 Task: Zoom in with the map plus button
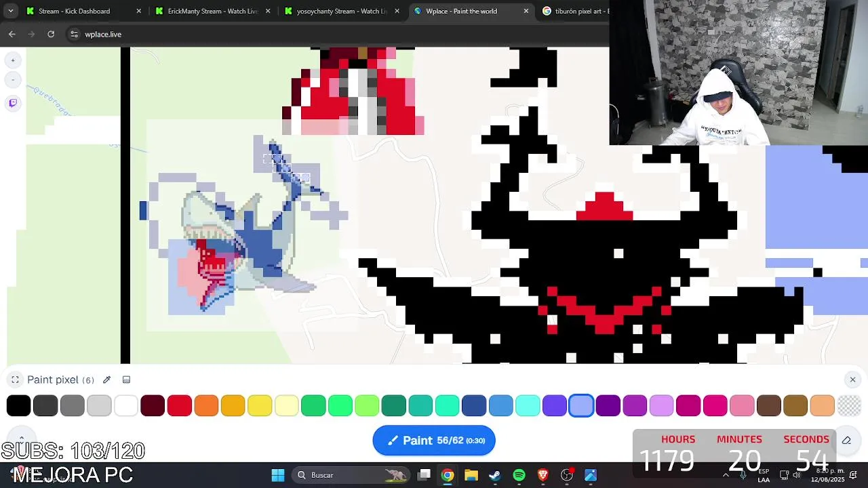13,60
